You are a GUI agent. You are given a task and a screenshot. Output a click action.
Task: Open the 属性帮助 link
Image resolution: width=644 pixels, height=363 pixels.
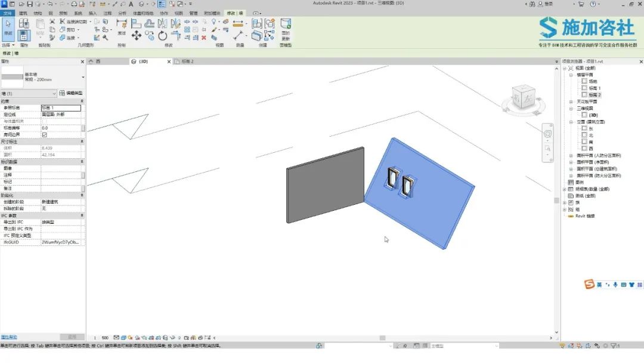point(8,337)
